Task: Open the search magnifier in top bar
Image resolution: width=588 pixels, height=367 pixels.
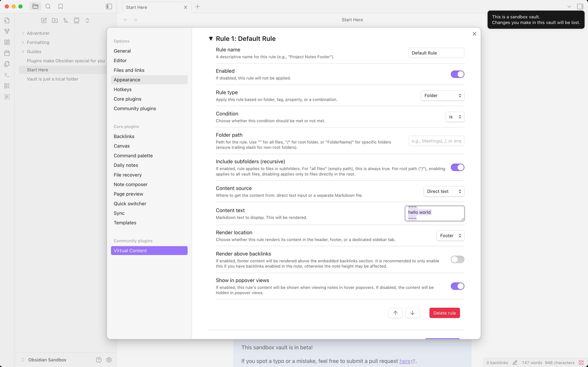Action: pyautogui.click(x=48, y=6)
